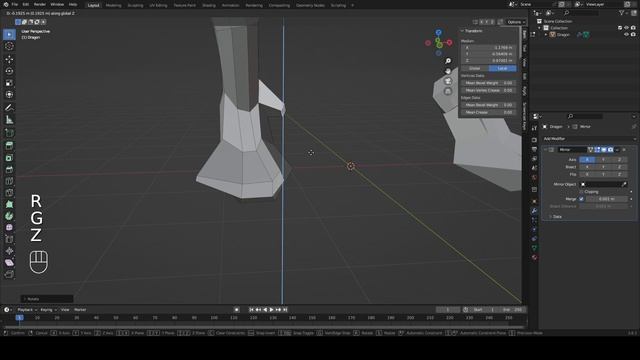
Task: Select the Annotate tool
Action: (9, 108)
